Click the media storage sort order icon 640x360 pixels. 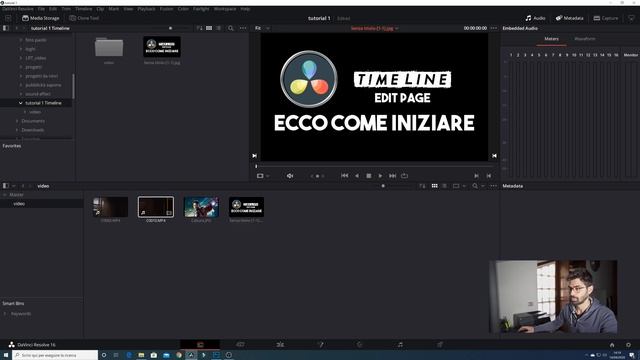click(199, 28)
